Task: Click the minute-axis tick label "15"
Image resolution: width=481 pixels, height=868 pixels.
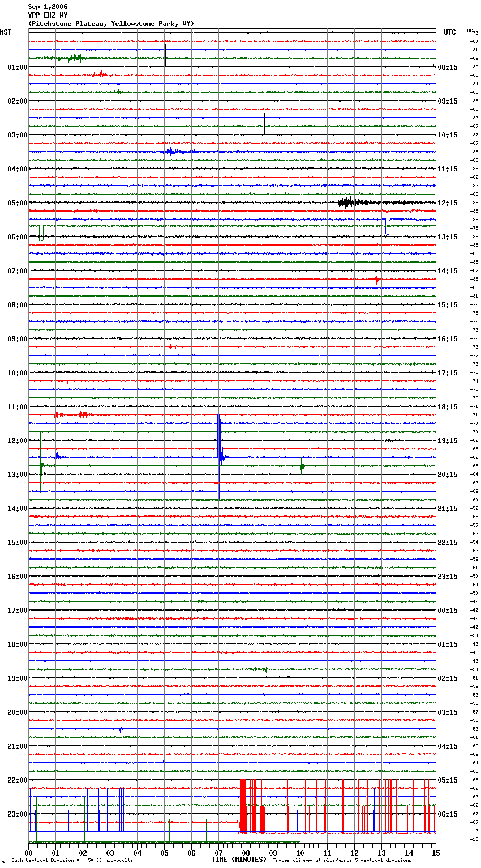Action: pyautogui.click(x=436, y=852)
